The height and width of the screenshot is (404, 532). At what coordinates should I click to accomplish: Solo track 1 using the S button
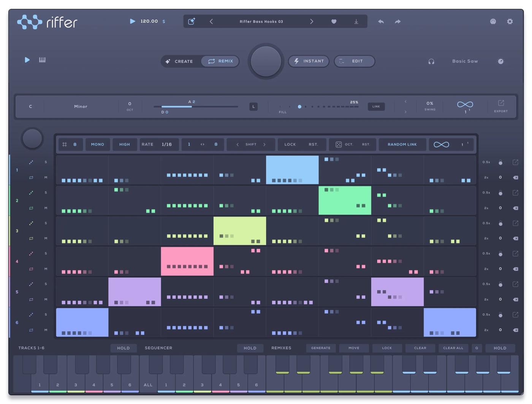click(x=46, y=162)
